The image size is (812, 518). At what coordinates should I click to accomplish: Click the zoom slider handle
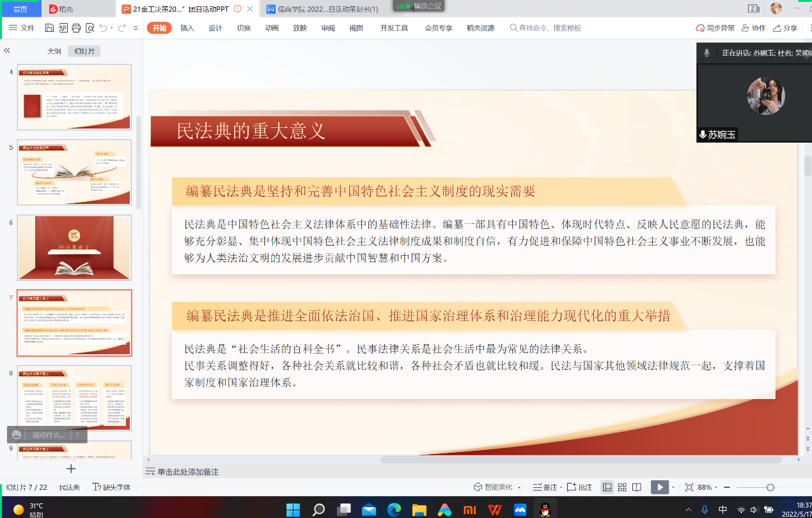770,487
